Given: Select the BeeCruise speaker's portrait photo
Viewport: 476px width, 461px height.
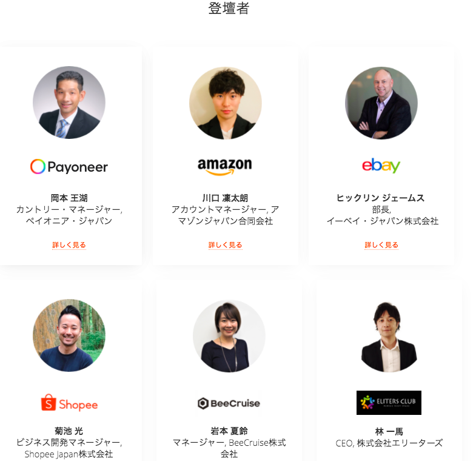Looking at the screenshot, I should click(229, 336).
